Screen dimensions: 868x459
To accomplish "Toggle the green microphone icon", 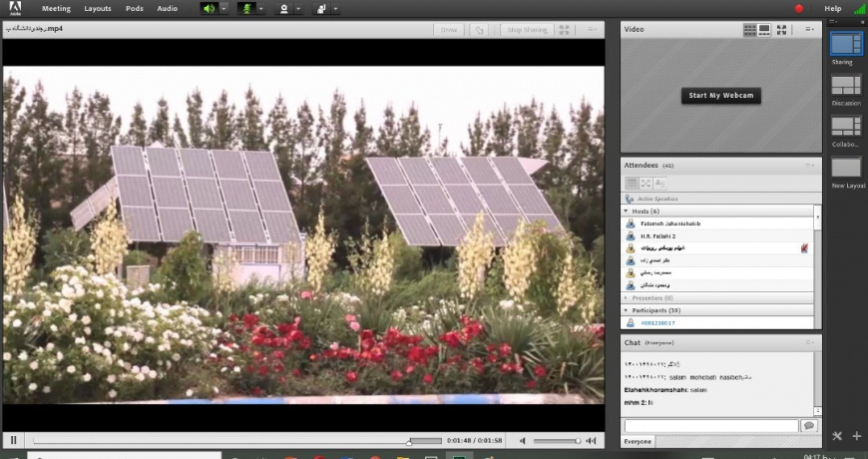I will (246, 9).
